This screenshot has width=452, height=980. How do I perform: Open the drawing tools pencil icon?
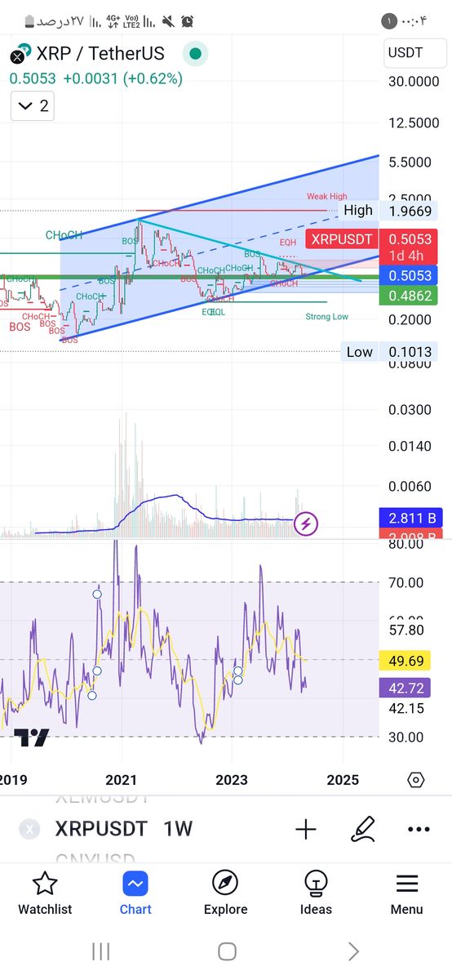click(x=363, y=830)
